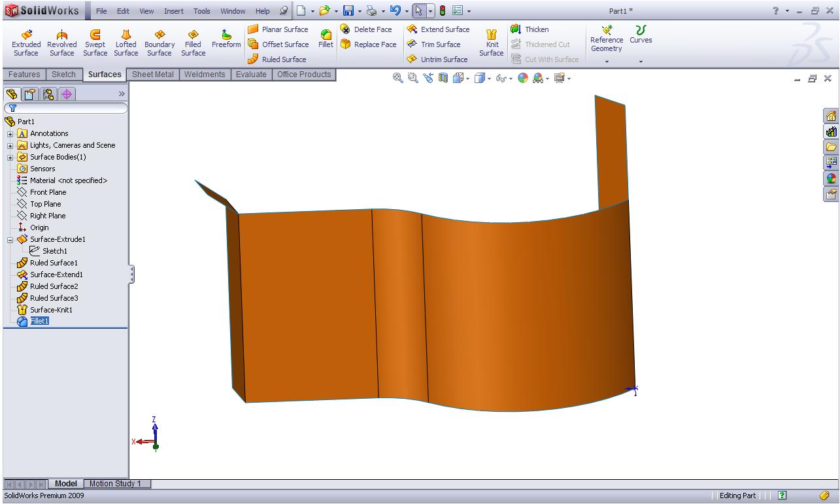Choose the Replace Face command
The image size is (840, 504).
pyautogui.click(x=368, y=44)
